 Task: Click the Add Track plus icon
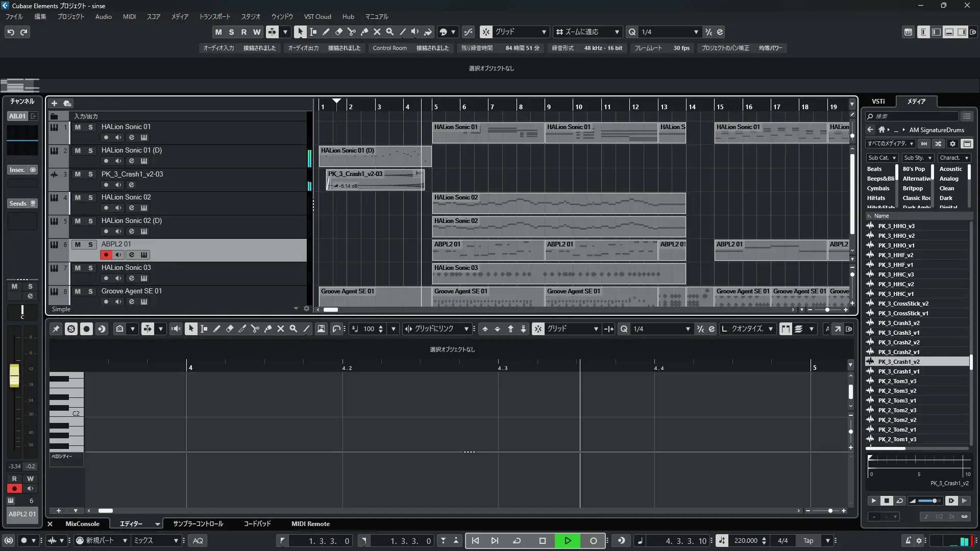coord(54,103)
